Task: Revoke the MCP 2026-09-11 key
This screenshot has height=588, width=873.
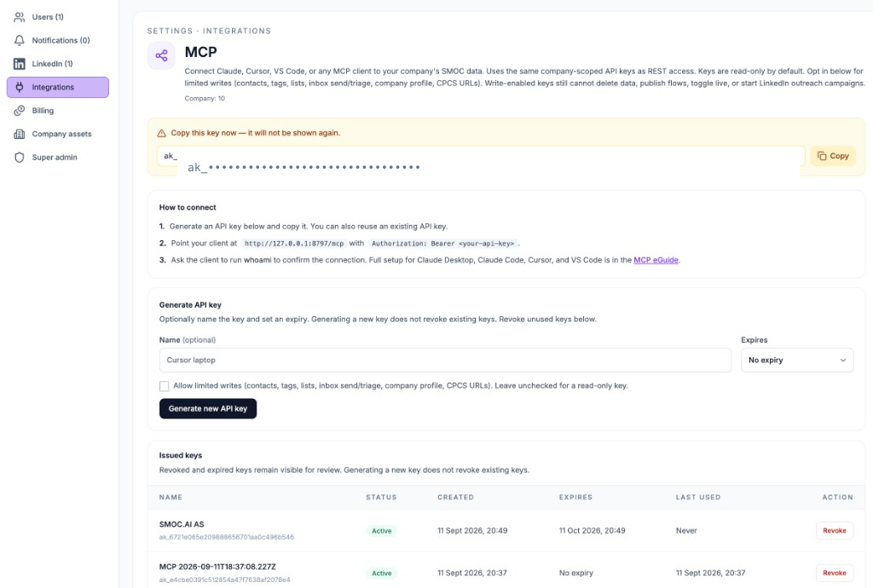Action: click(x=835, y=573)
